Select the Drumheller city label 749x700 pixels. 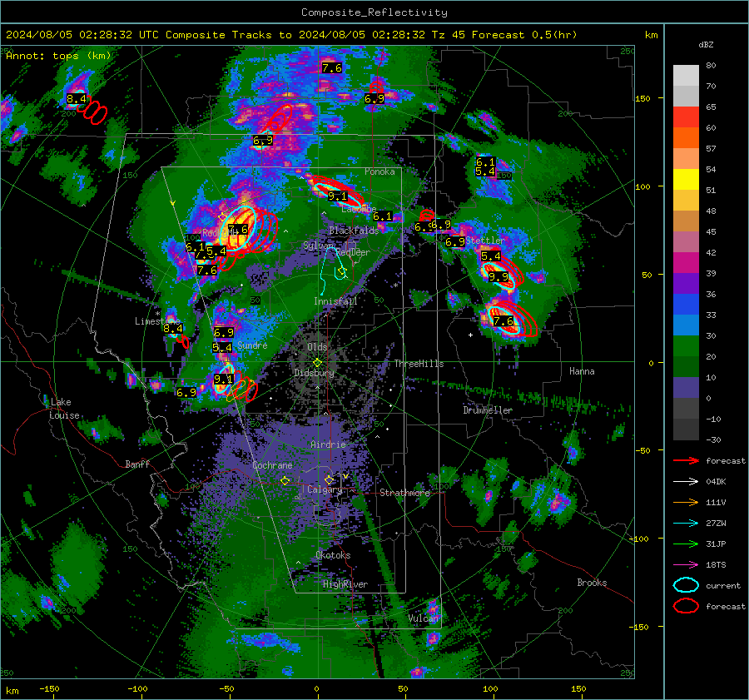(x=488, y=410)
